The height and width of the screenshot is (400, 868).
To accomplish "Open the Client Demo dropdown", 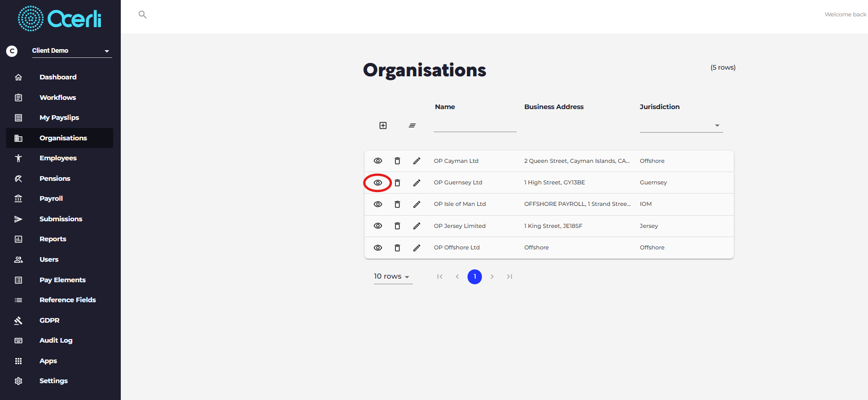I will 72,51.
